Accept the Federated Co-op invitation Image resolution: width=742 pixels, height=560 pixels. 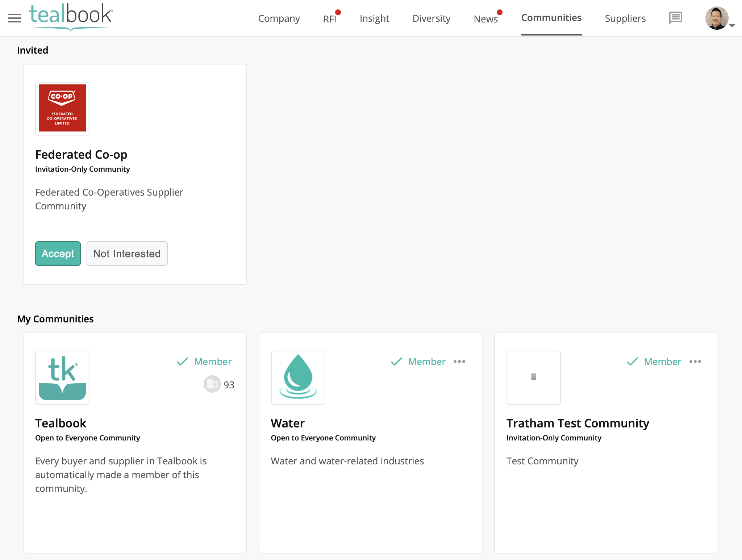(x=58, y=254)
